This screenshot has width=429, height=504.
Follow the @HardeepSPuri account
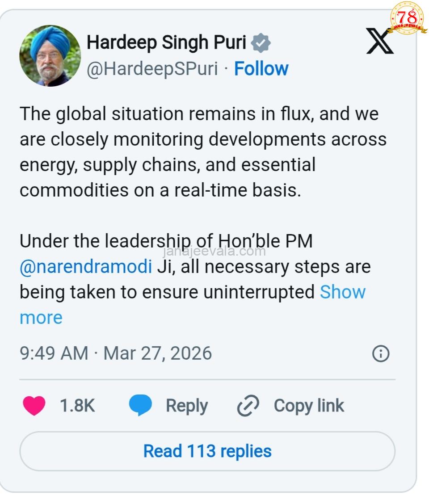(x=261, y=69)
